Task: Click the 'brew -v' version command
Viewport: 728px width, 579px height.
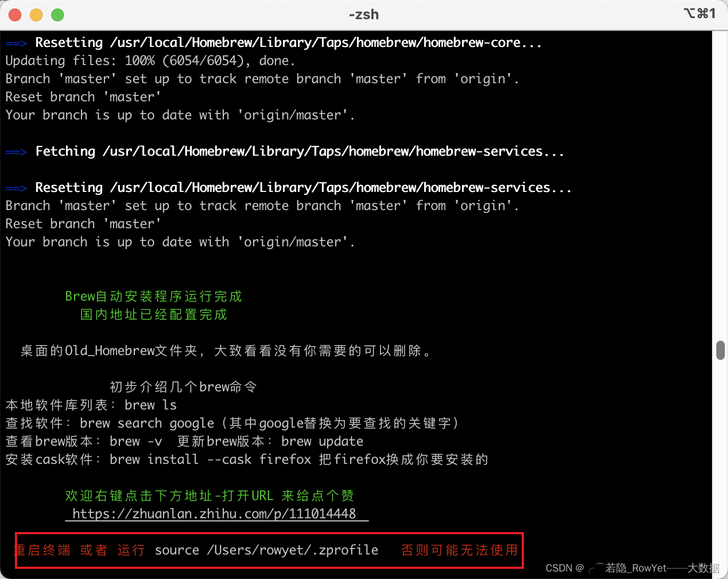Action: click(x=136, y=441)
